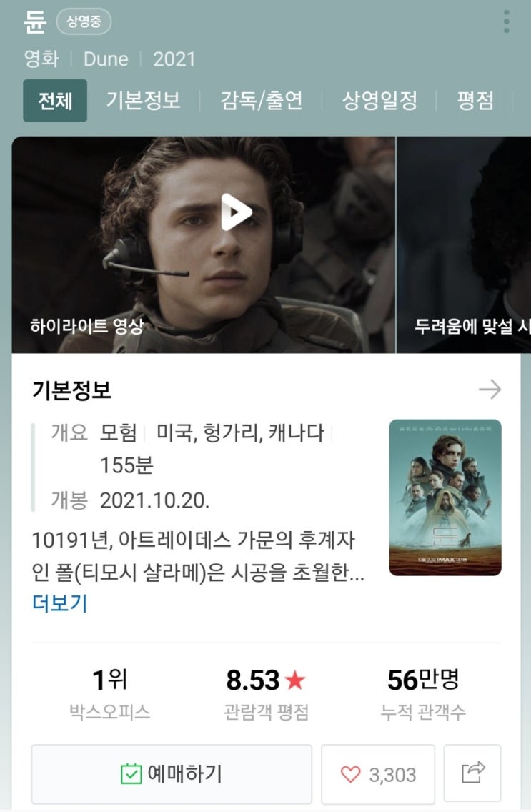Image resolution: width=531 pixels, height=812 pixels.
Task: Tap the 기본정보 section heading
Action: [71, 390]
